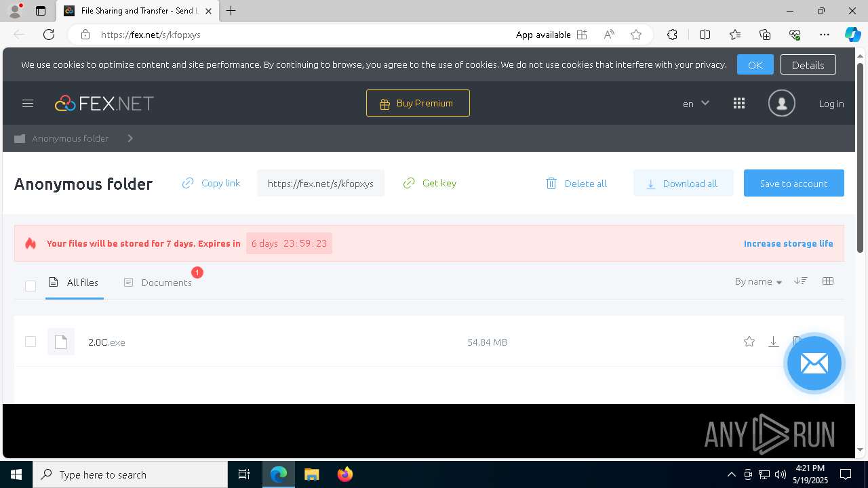Image resolution: width=868 pixels, height=488 pixels.
Task: Open Read aloud in address bar
Action: [x=609, y=35]
